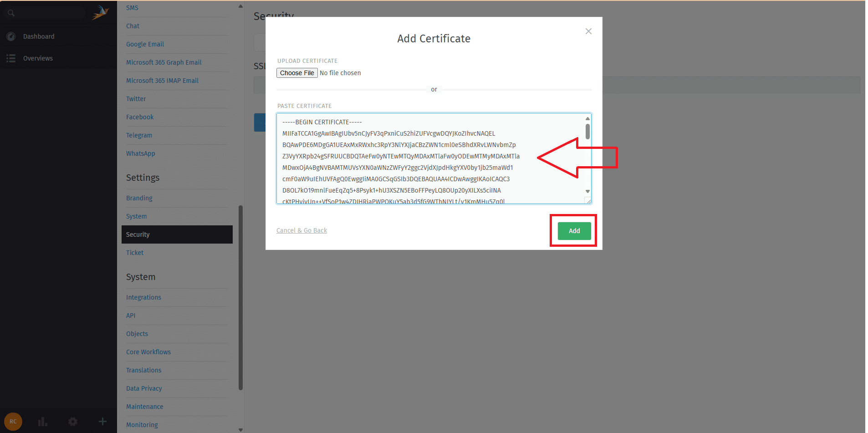Click the down arrow of certificate scrollbar

point(587,192)
